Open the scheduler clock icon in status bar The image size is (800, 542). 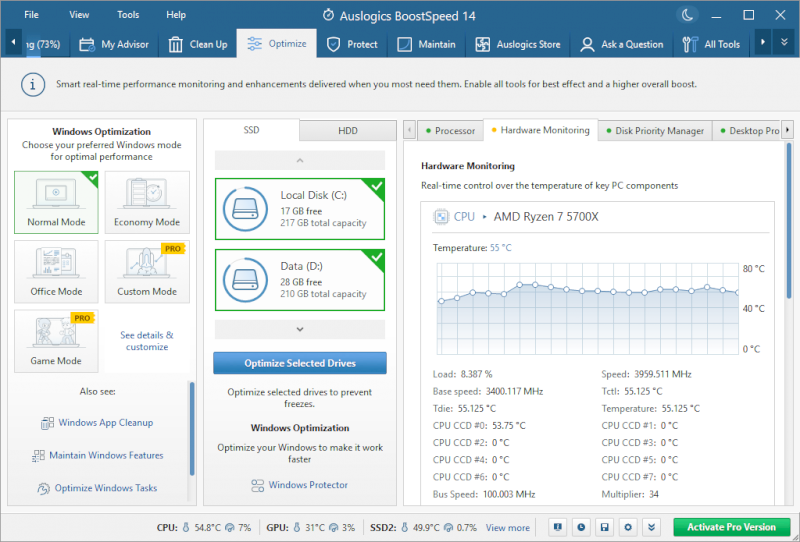581,527
